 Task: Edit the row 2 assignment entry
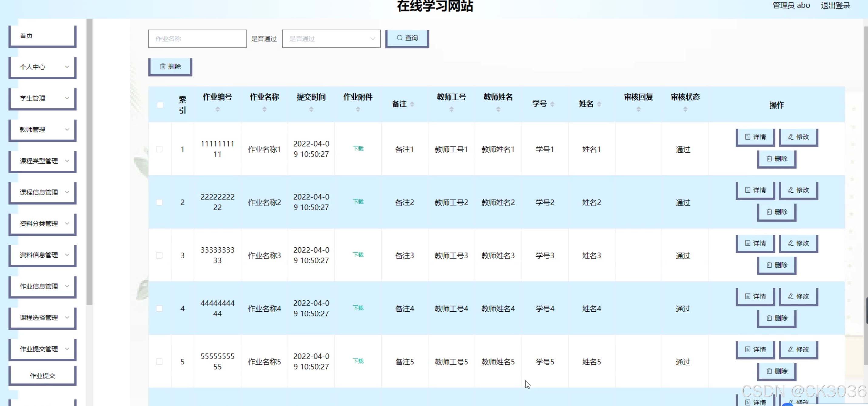point(798,190)
